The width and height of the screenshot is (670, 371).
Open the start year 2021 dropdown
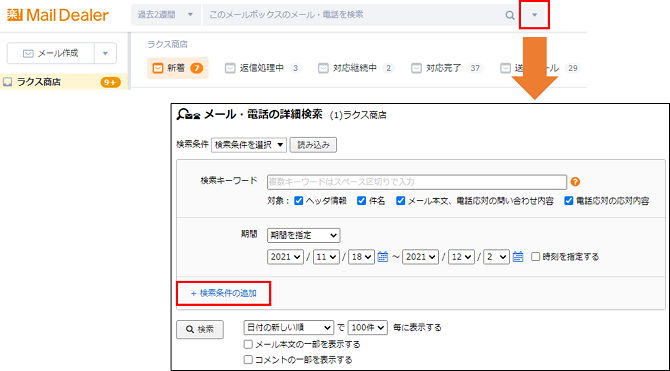click(x=285, y=257)
